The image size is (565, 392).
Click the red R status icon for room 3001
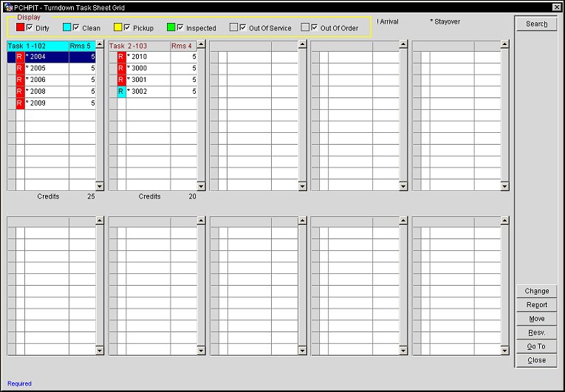click(x=121, y=80)
